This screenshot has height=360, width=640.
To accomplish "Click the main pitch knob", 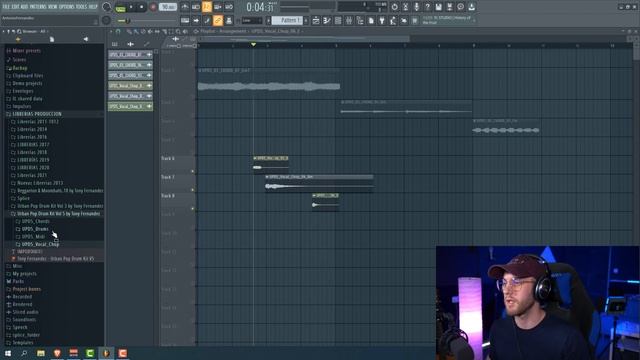I will (107, 20).
